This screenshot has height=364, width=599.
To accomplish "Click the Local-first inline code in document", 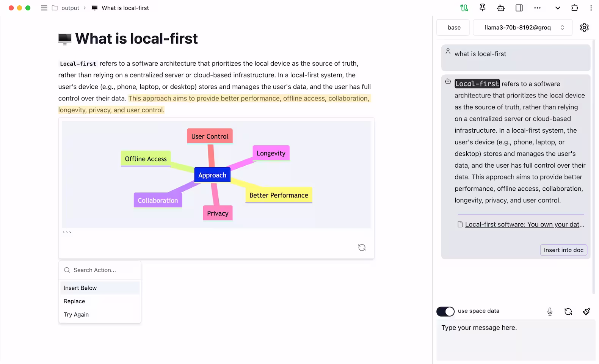I will [x=78, y=64].
